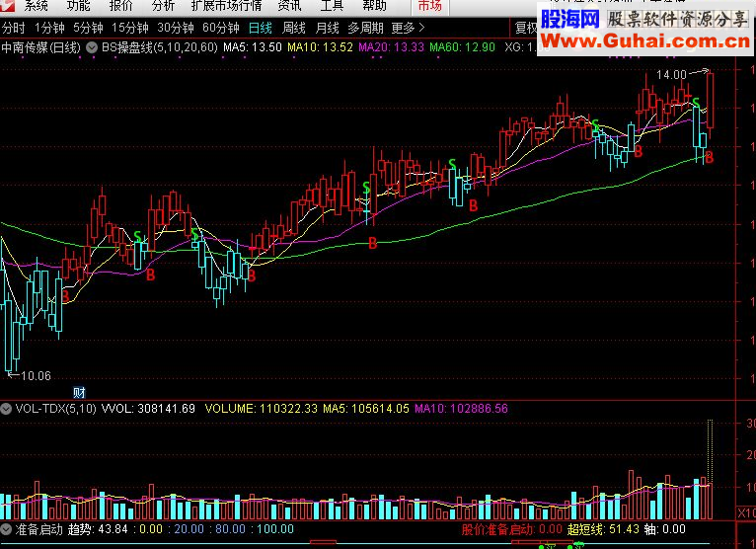The height and width of the screenshot is (549, 756).
Task: Click the red B signal at latest candle
Action: pos(709,157)
